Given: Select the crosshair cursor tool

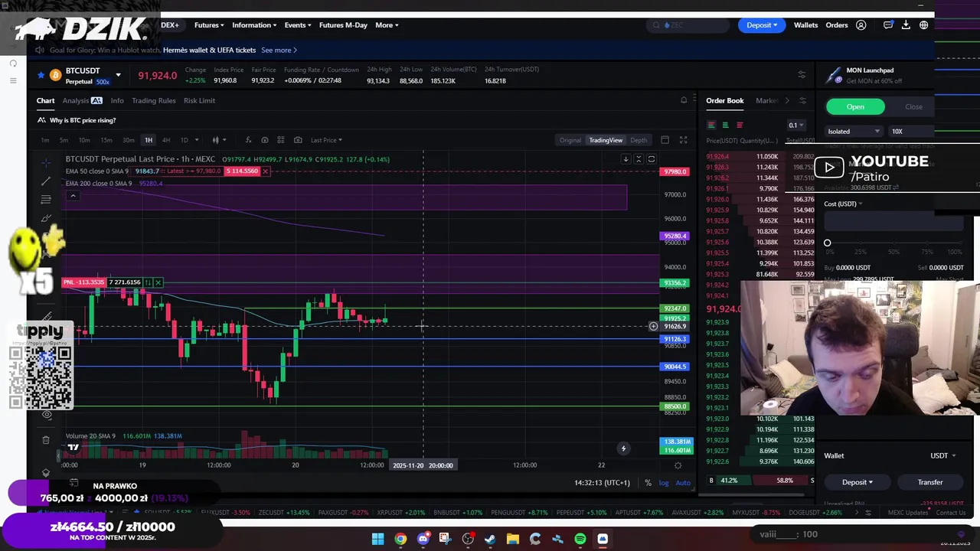Looking at the screenshot, I should 46,162.
